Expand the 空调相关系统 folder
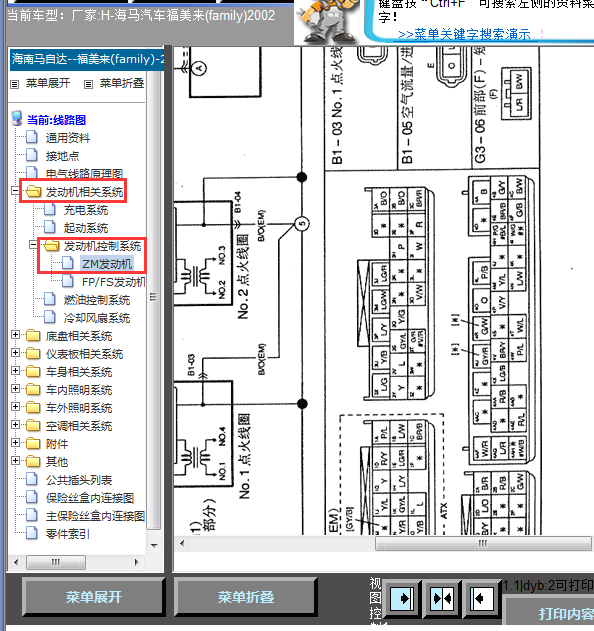 point(15,425)
